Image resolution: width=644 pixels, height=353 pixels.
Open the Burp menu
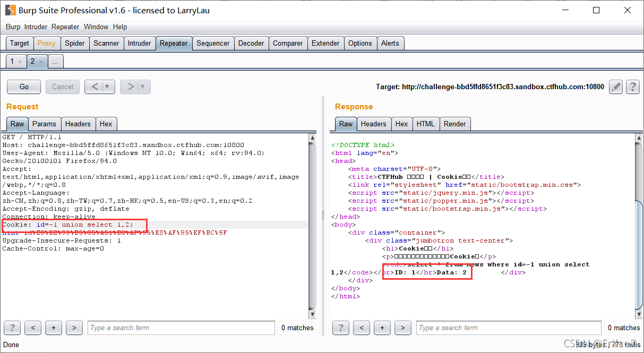pyautogui.click(x=13, y=27)
